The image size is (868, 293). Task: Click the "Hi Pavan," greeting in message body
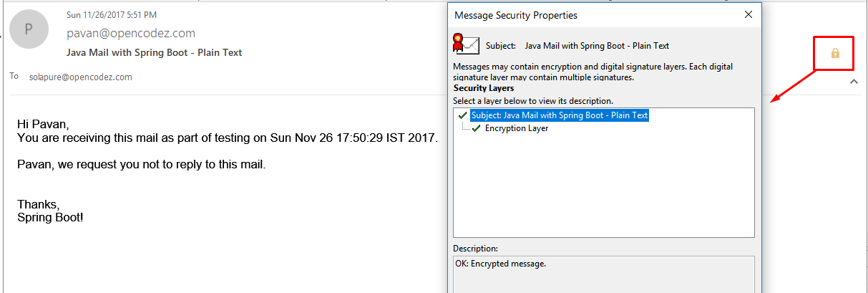(44, 125)
